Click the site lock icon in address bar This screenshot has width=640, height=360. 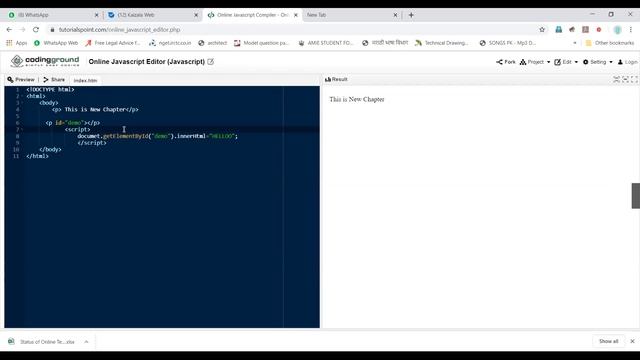click(x=52, y=30)
